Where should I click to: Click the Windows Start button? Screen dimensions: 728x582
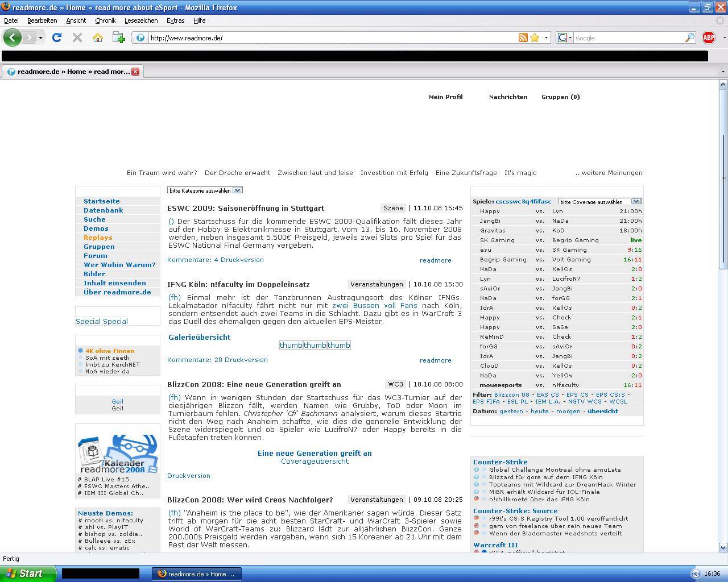tap(28, 573)
